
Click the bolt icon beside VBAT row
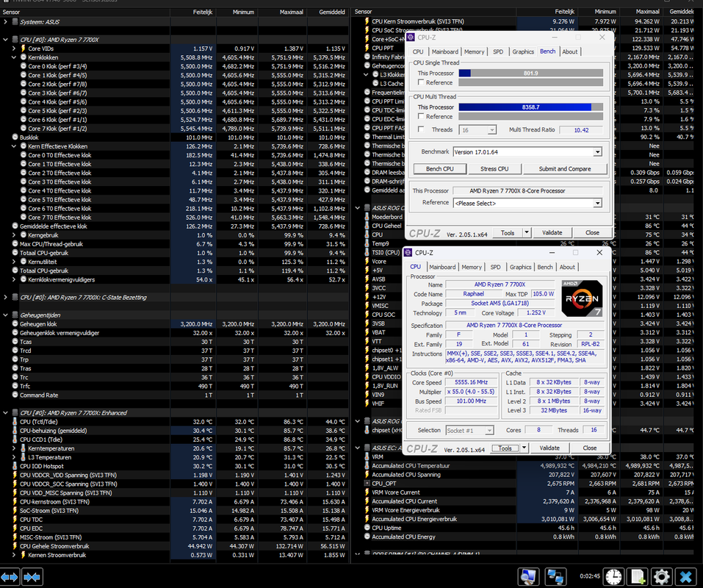coord(367,332)
